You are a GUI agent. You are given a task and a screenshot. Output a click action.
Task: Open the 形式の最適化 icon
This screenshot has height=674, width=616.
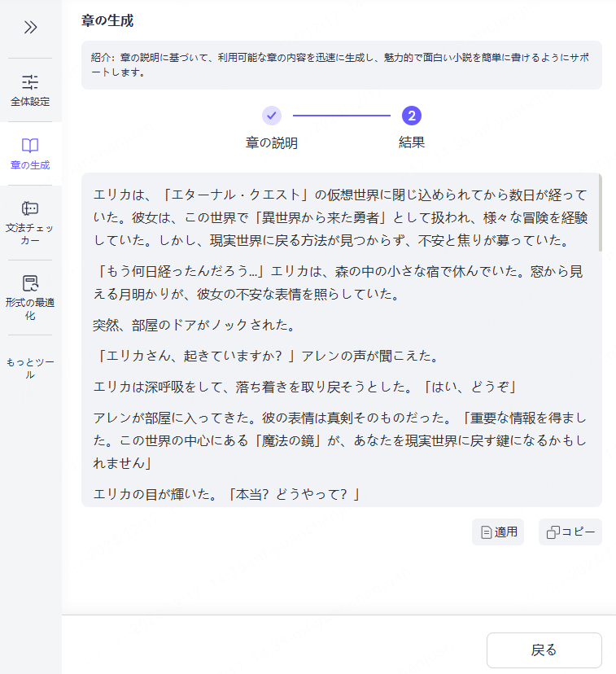coord(30,284)
